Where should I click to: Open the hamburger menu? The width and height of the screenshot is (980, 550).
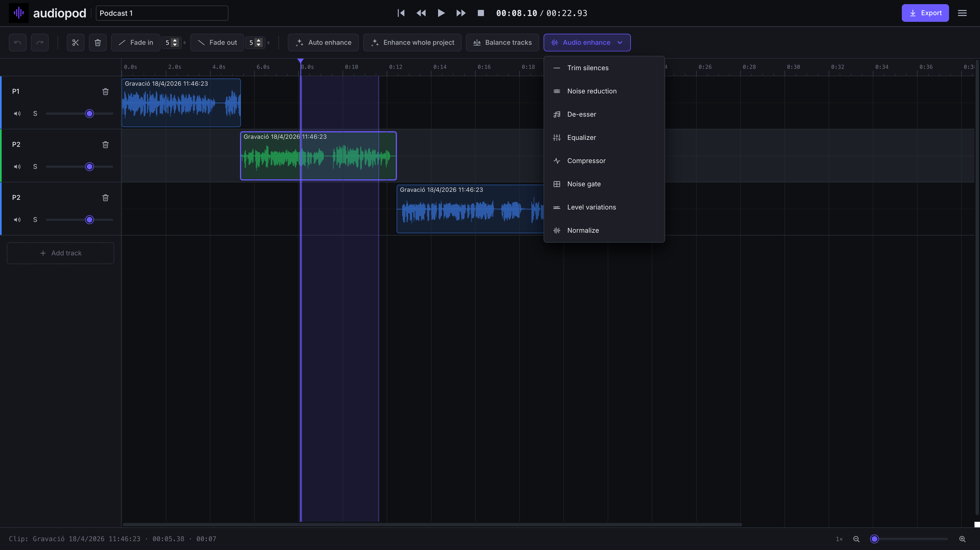pos(962,13)
